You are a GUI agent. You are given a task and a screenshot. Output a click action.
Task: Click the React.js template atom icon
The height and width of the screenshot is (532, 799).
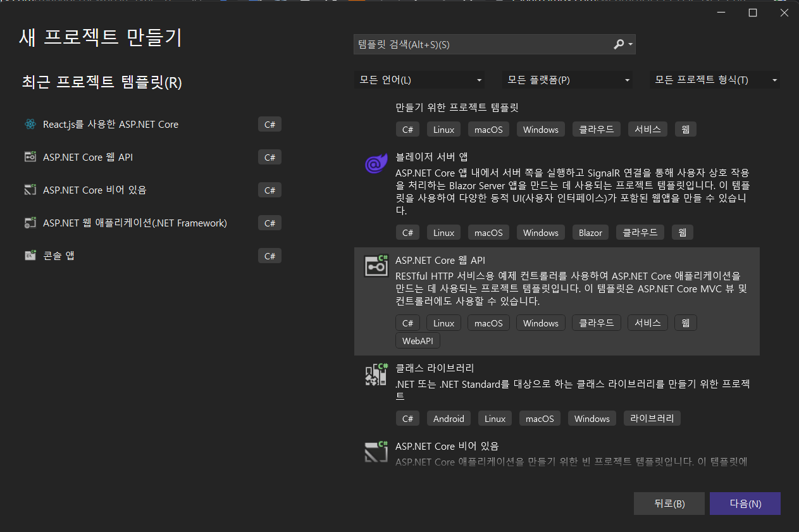(x=30, y=125)
